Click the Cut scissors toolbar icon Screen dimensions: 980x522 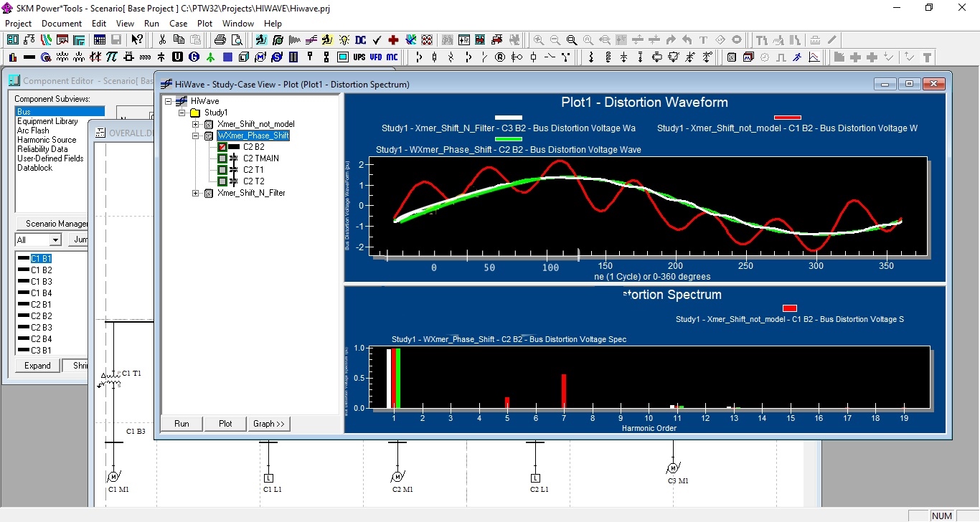[162, 40]
